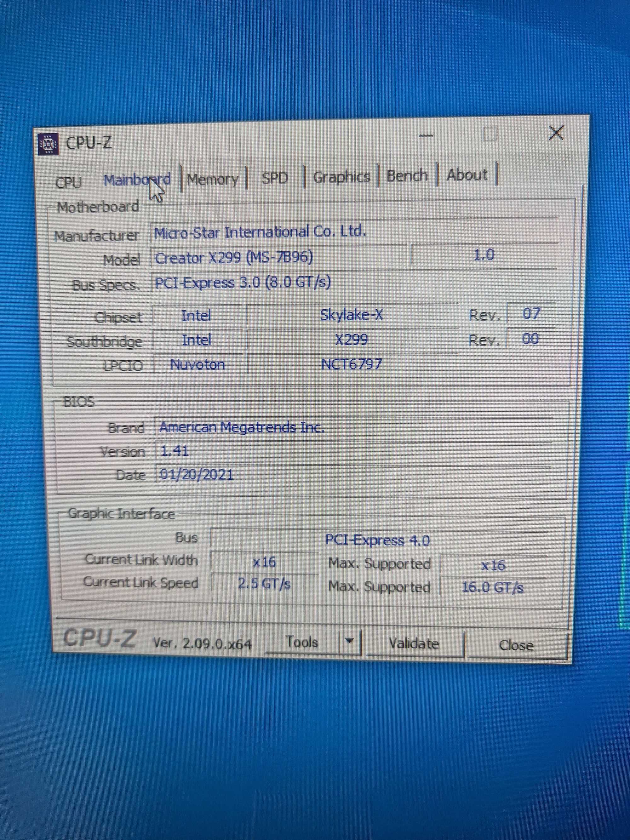
Task: Click the CPU-Z app icon in title bar
Action: pos(49,144)
